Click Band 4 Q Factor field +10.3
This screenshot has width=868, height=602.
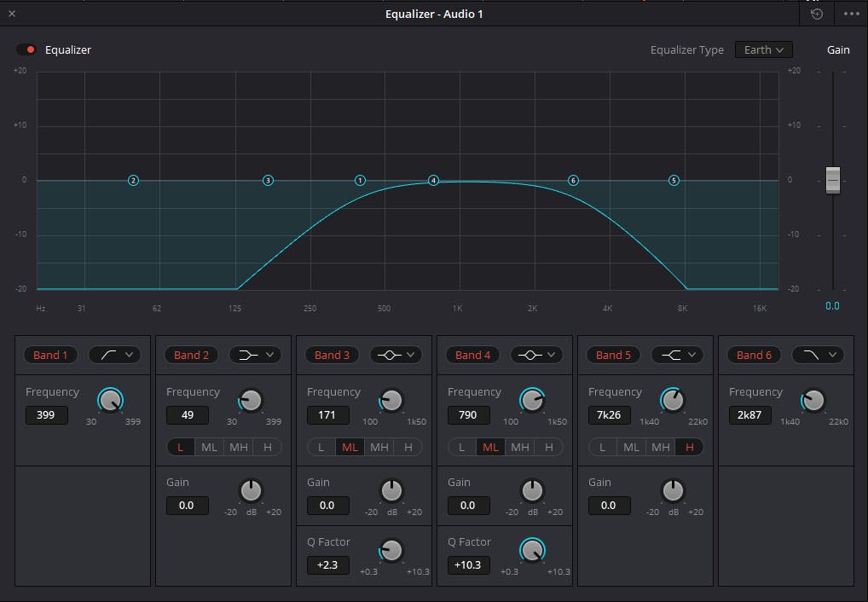click(468, 564)
